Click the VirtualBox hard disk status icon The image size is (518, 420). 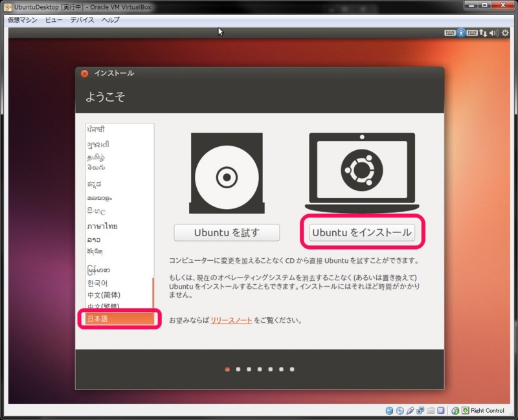coord(389,410)
